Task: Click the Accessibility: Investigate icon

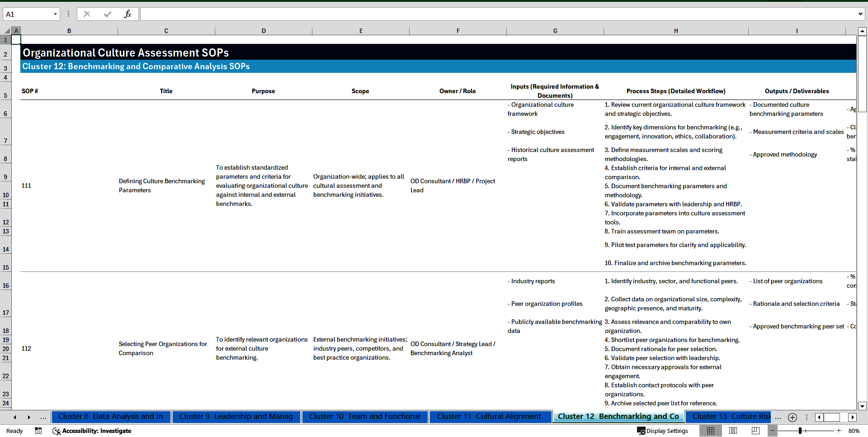Action: 57,431
